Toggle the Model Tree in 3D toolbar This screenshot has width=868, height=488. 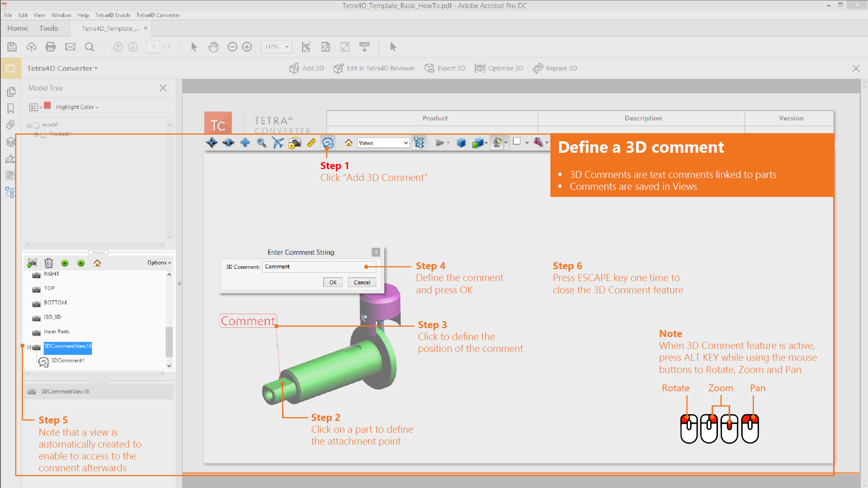[419, 143]
